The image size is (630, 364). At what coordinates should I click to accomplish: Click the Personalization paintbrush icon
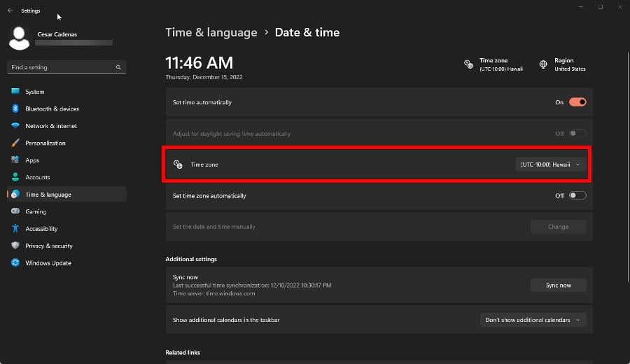point(15,143)
